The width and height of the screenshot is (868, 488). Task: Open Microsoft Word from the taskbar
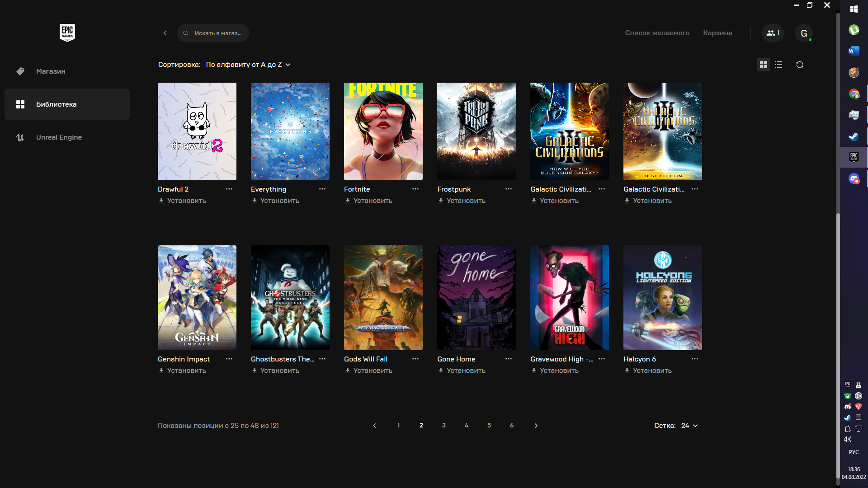[x=854, y=51]
